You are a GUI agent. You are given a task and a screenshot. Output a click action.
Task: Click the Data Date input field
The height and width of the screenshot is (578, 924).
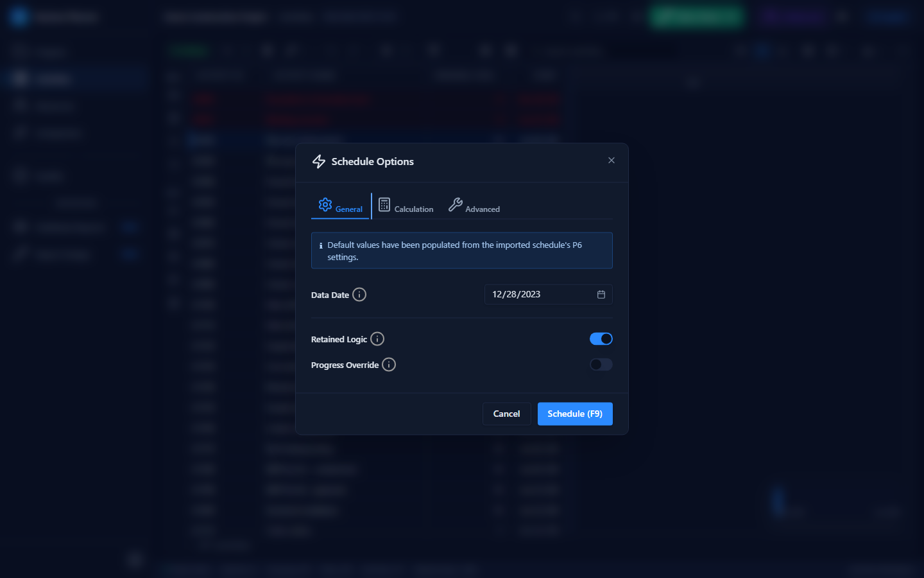coord(548,295)
